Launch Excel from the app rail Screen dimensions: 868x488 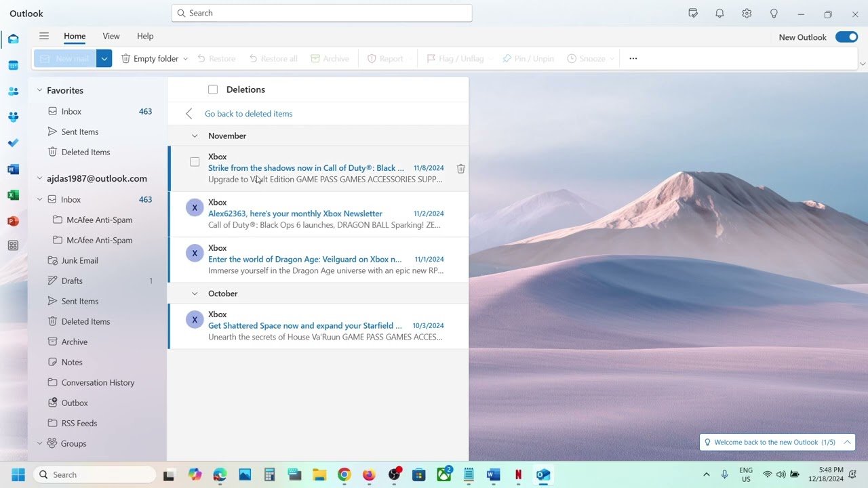coord(13,195)
